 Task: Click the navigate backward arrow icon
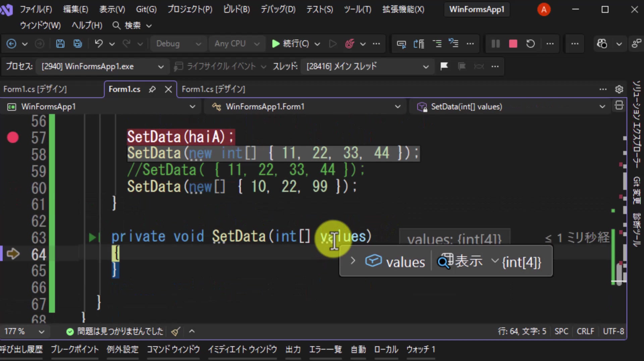(11, 44)
